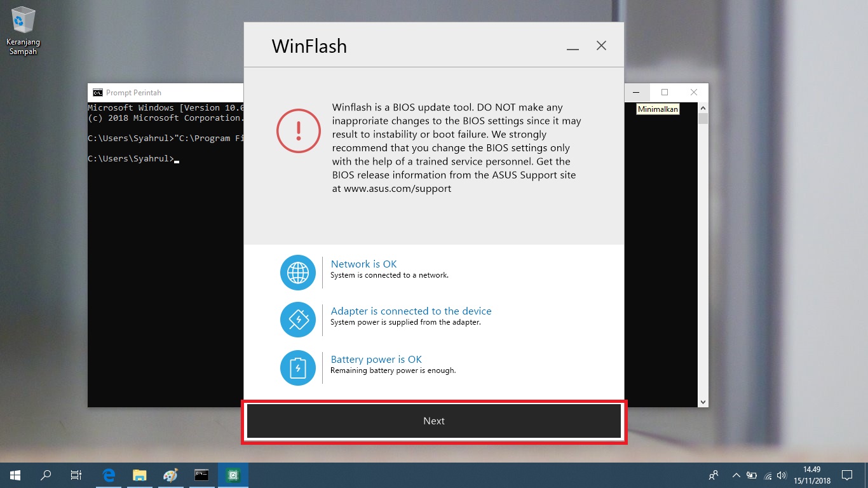The height and width of the screenshot is (488, 868).
Task: Open the Action Center notification icon
Action: pos(847,475)
